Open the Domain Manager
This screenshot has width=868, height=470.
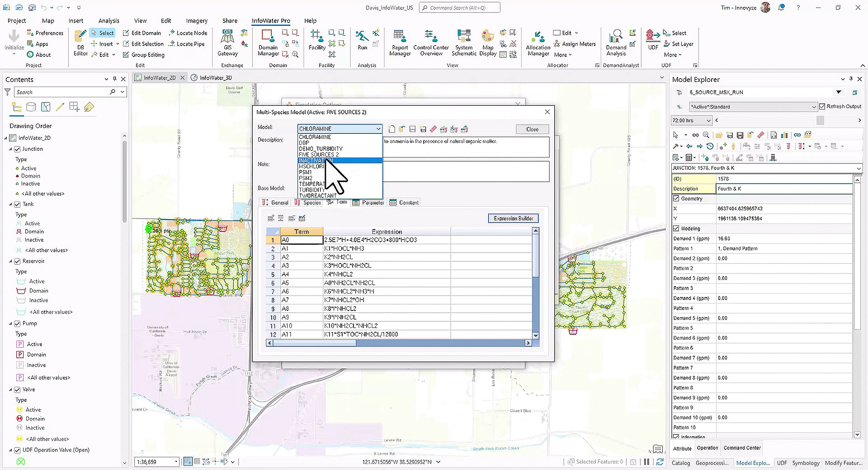tap(268, 43)
